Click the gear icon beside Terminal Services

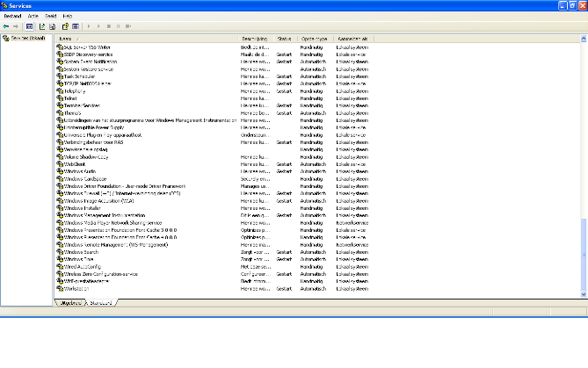click(60, 105)
